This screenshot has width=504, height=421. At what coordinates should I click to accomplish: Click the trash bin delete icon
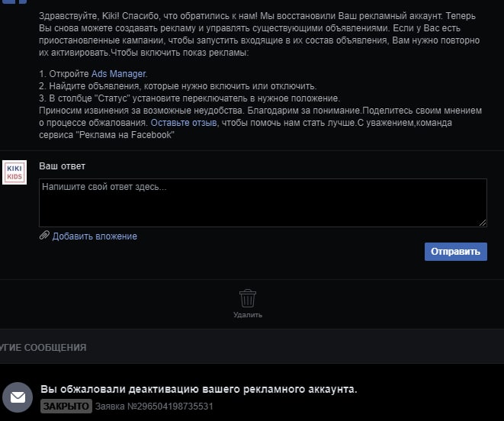pyautogui.click(x=248, y=298)
